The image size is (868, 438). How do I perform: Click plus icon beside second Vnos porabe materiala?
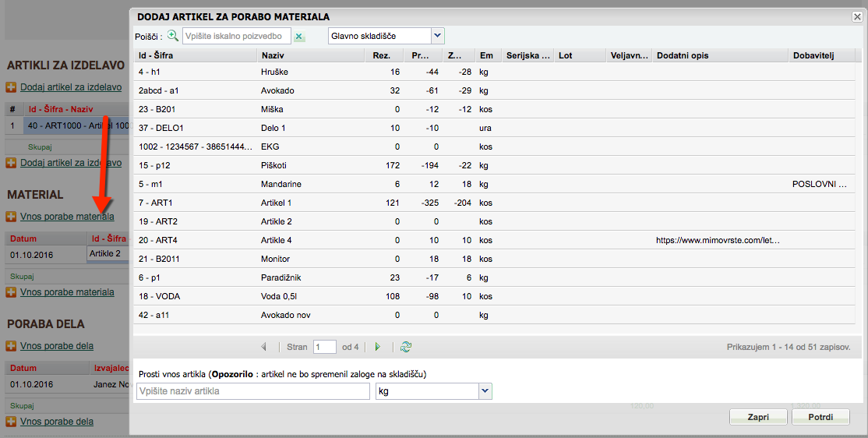(11, 292)
